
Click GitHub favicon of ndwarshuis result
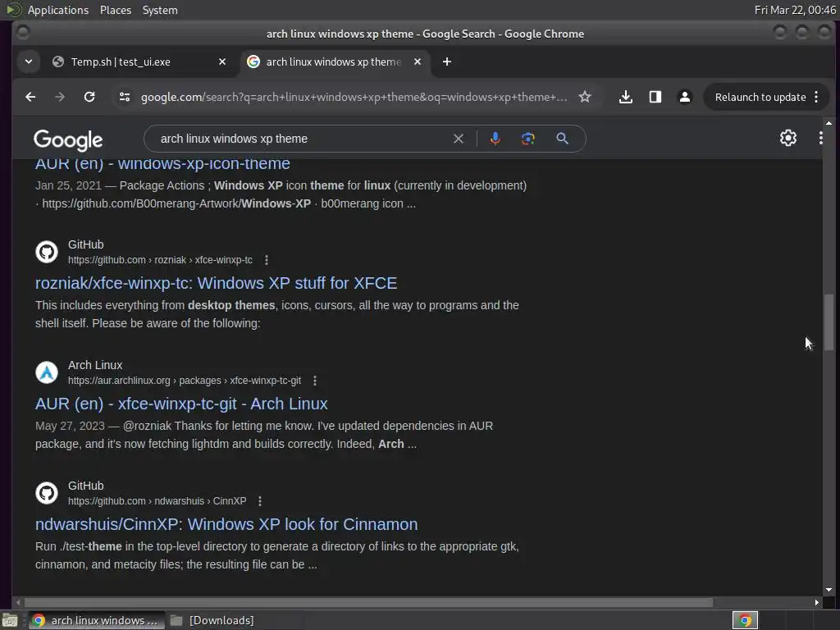click(x=47, y=493)
